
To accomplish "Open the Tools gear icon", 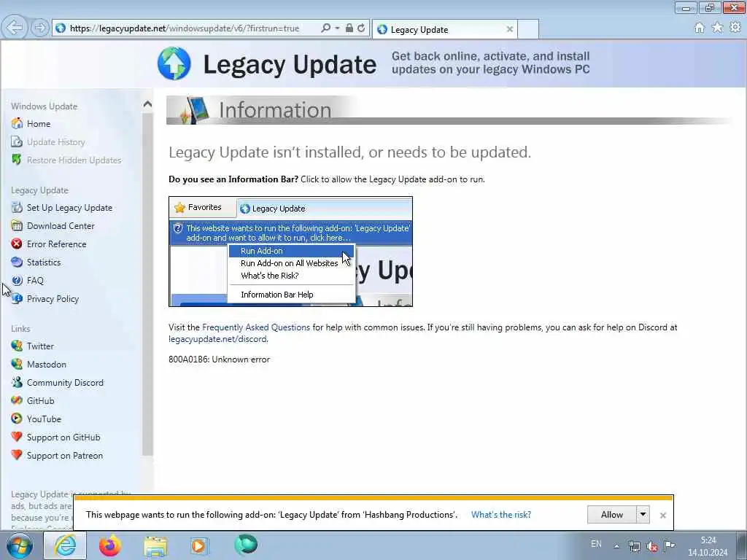I will [x=735, y=28].
